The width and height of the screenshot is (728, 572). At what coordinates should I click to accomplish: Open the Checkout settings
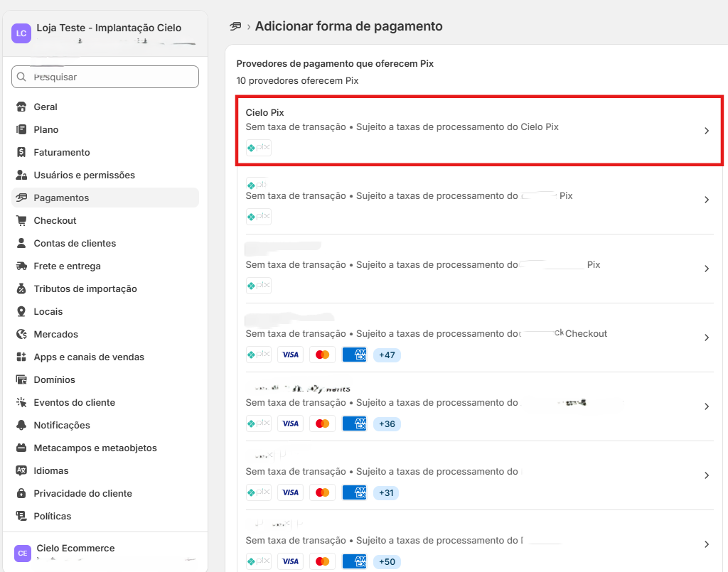(105, 220)
